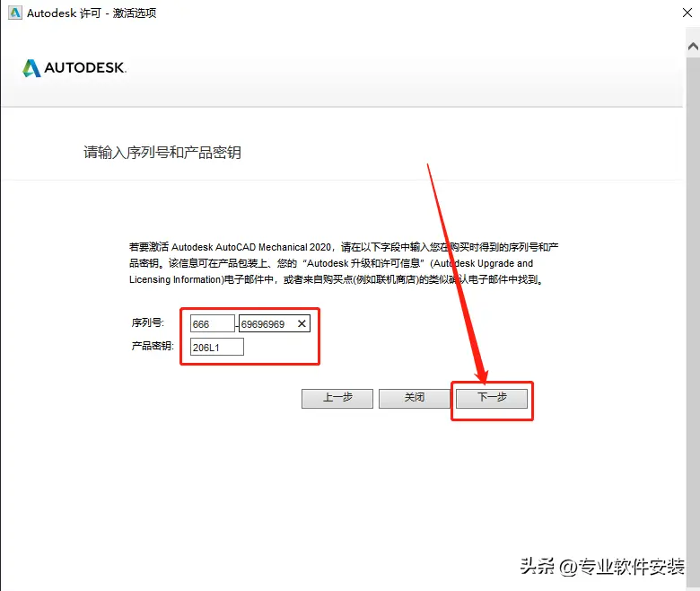Click the 序列号 label
Viewport: 700px width, 591px height.
pos(148,322)
